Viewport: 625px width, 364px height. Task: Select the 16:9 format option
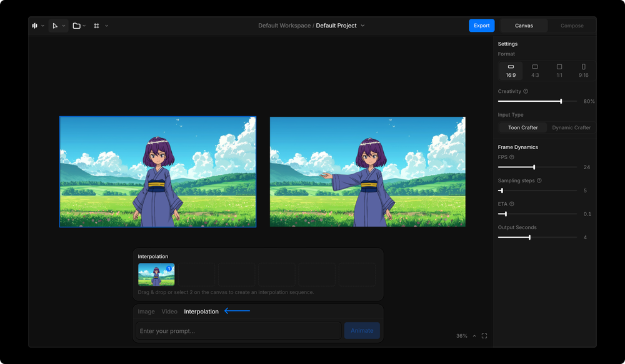tap(511, 71)
